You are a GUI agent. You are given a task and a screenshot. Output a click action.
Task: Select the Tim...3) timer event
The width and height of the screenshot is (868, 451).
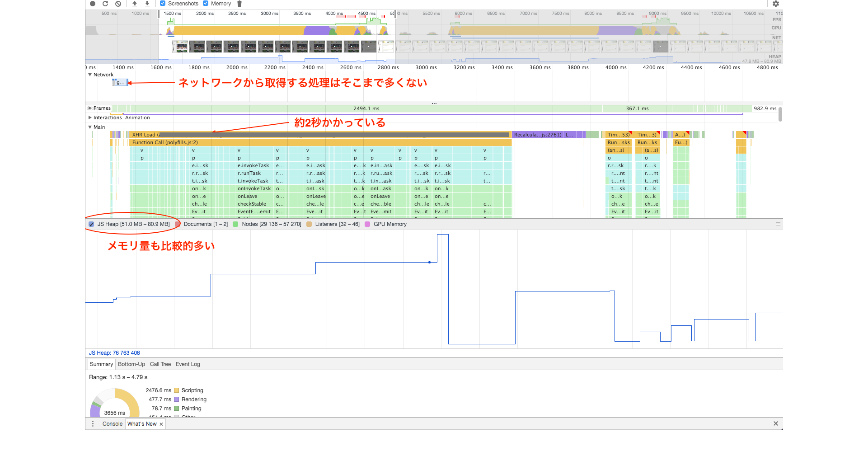click(647, 135)
